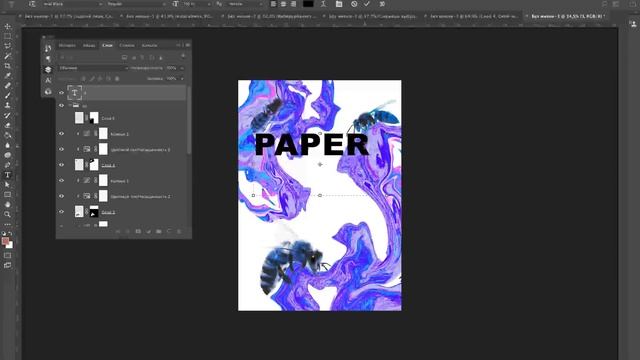This screenshot has width=640, height=360.
Task: Commit the text edit with the checkmark
Action: point(367,4)
